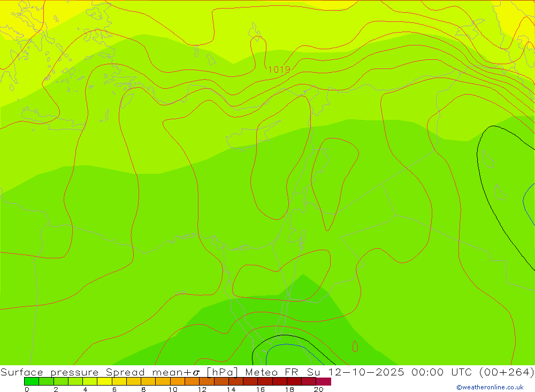Click the legend value 0

coord(27,389)
